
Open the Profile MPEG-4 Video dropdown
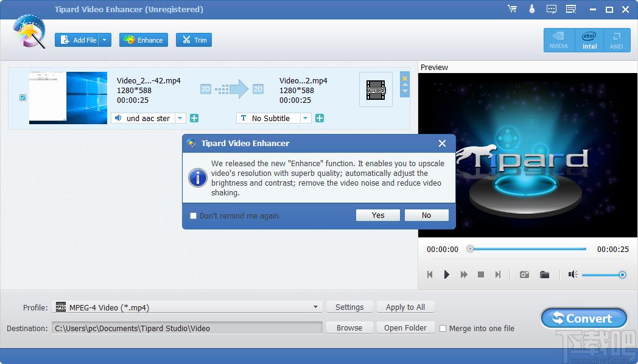click(x=187, y=307)
